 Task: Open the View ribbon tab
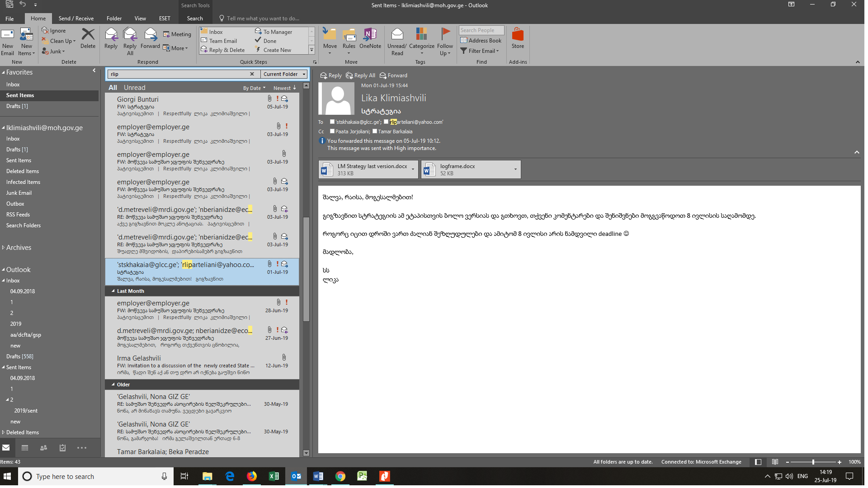click(x=140, y=19)
